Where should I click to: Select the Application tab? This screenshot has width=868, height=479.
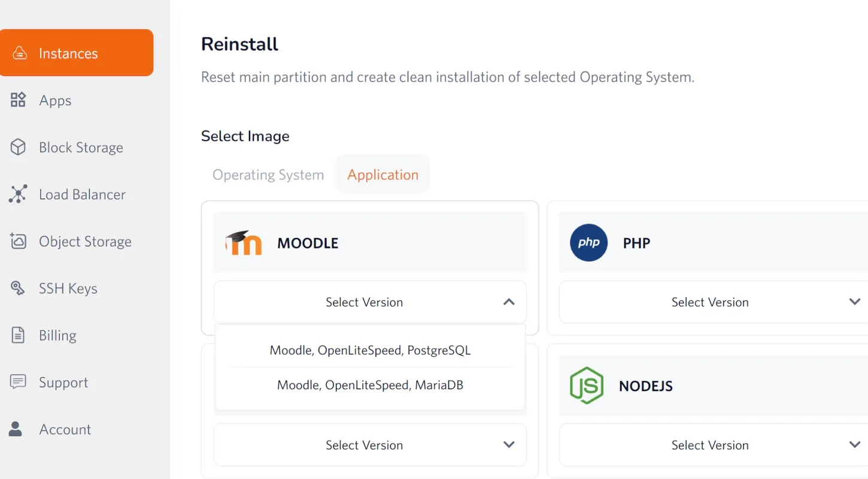tap(383, 175)
